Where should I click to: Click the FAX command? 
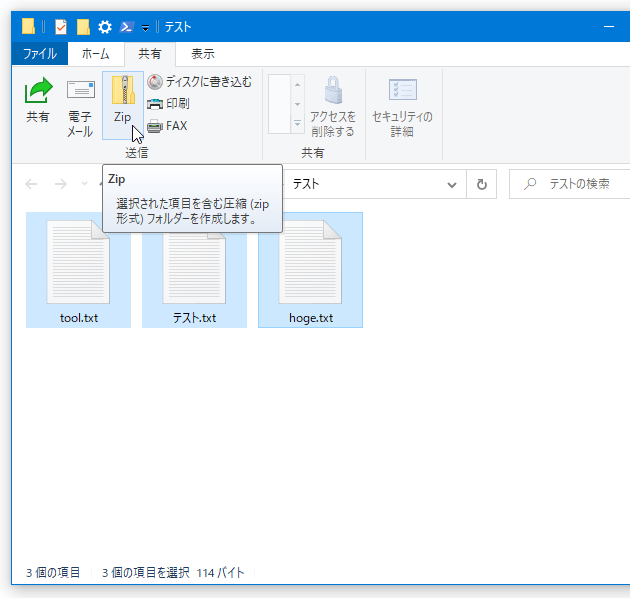167,126
